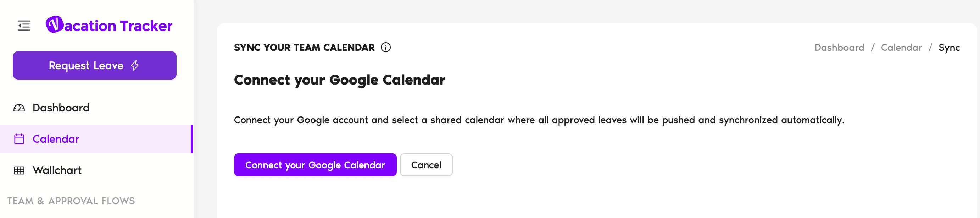The width and height of the screenshot is (980, 218).
Task: Click the Calendar icon in sidebar
Action: coord(19,139)
